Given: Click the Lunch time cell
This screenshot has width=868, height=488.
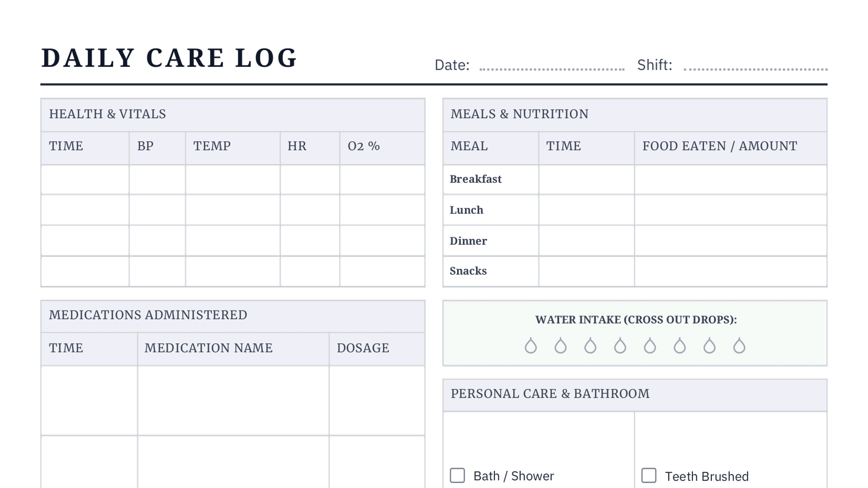Looking at the screenshot, I should coord(586,210).
